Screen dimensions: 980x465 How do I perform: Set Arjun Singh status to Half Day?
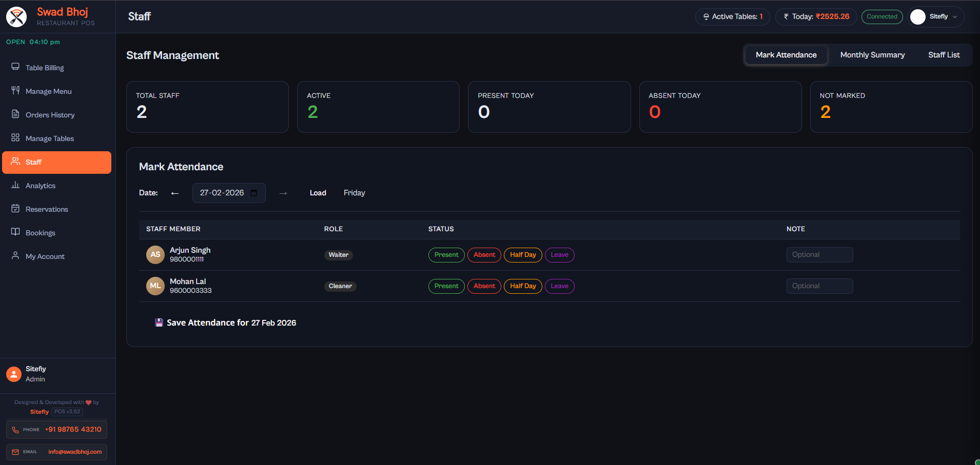(522, 255)
